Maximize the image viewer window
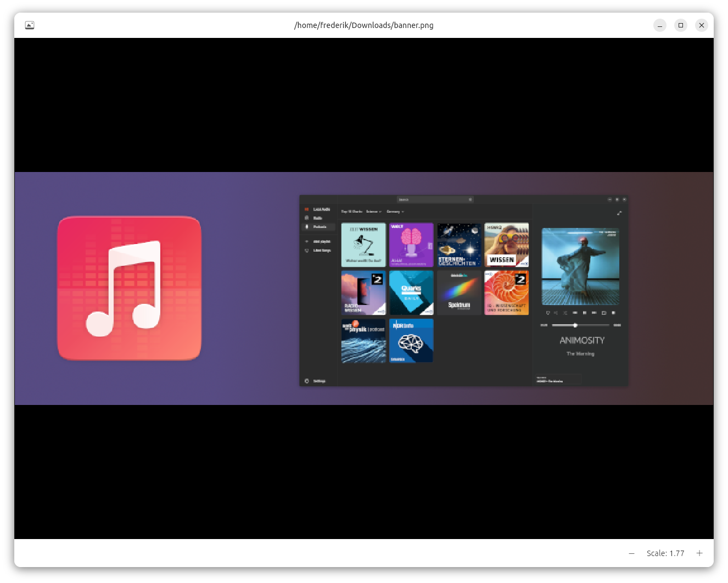The image size is (728, 583). (x=681, y=25)
